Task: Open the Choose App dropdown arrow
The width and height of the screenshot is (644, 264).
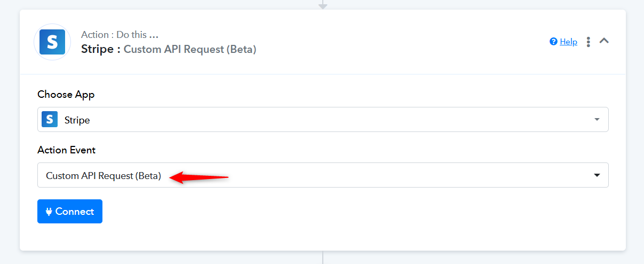Action: point(597,120)
